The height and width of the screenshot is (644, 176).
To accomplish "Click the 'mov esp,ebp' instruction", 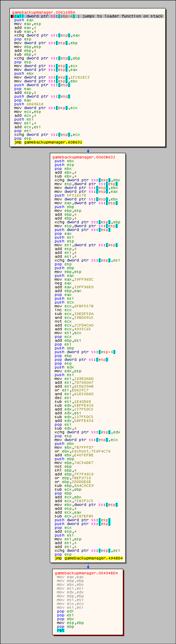I will tap(70, 623).
